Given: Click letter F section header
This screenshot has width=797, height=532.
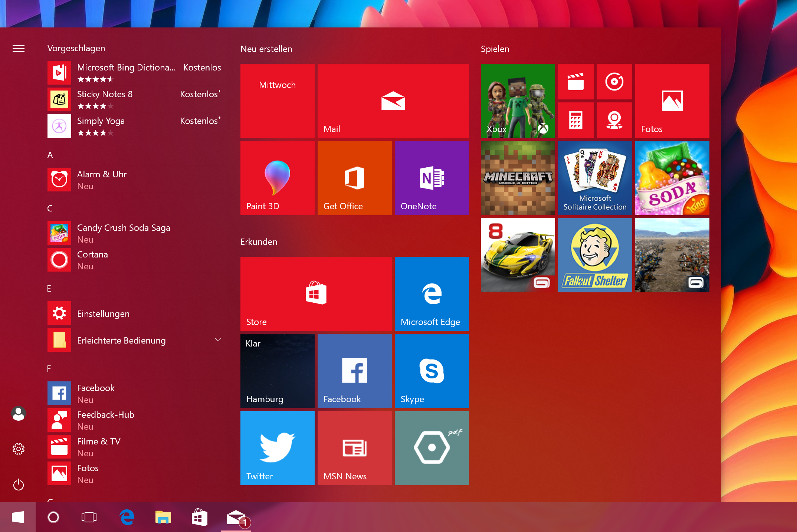Looking at the screenshot, I should (x=49, y=369).
